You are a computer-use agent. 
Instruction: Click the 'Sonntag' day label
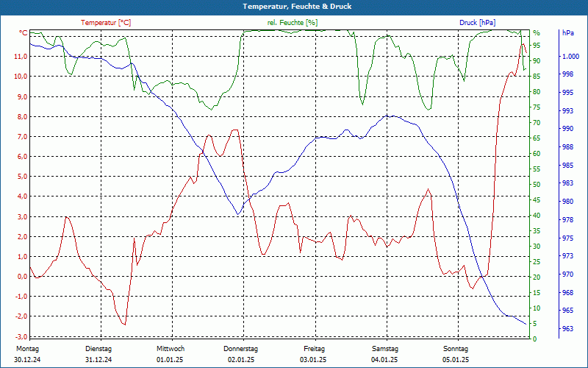456,349
